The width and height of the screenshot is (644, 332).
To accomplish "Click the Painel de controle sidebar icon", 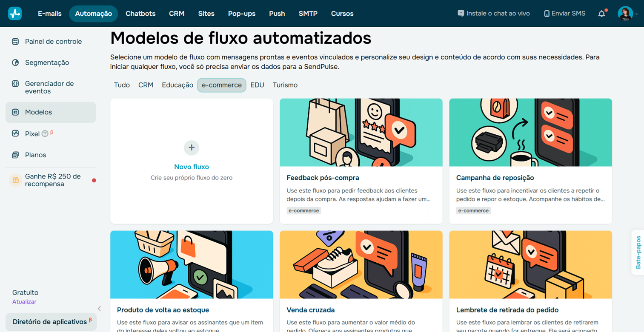I will tap(15, 42).
